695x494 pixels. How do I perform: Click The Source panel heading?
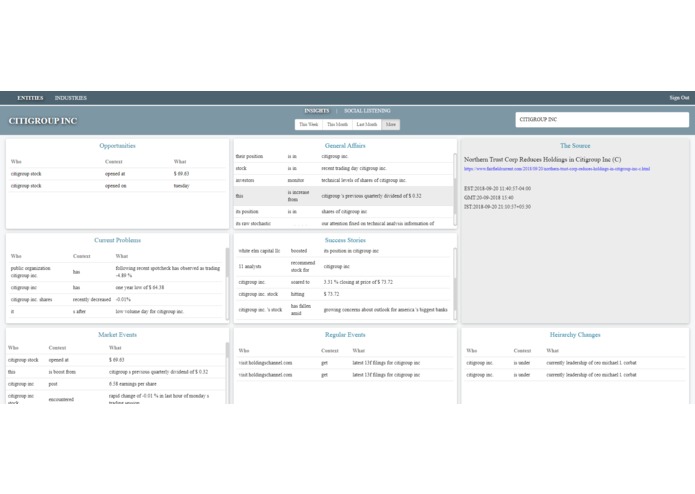point(575,146)
